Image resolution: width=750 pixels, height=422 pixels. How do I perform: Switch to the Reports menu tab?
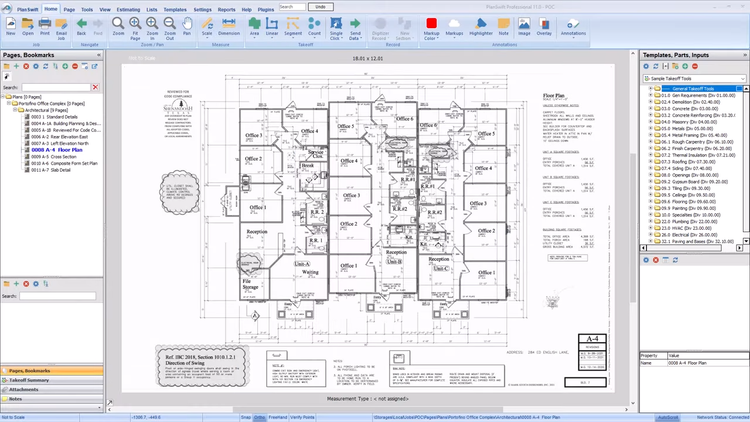(227, 8)
